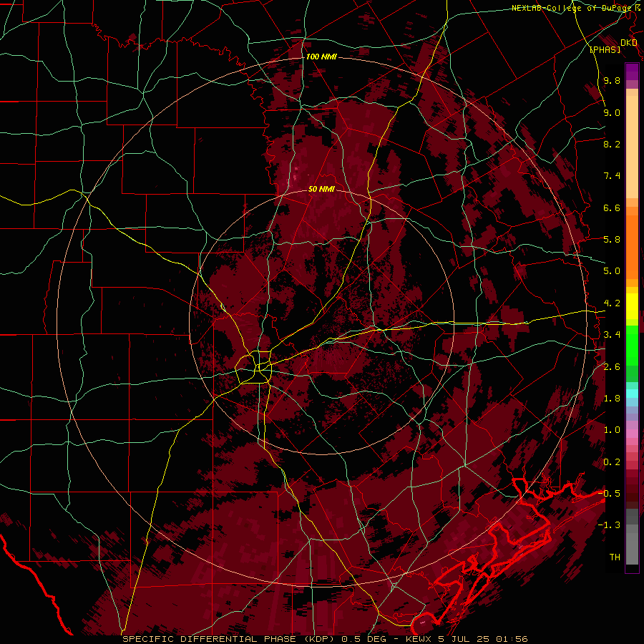Click the 4.2 legend value
644x644 pixels.
[x=612, y=303]
